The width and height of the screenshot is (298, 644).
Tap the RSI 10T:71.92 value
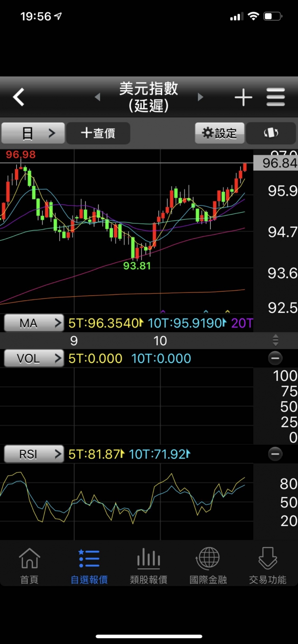point(159,454)
